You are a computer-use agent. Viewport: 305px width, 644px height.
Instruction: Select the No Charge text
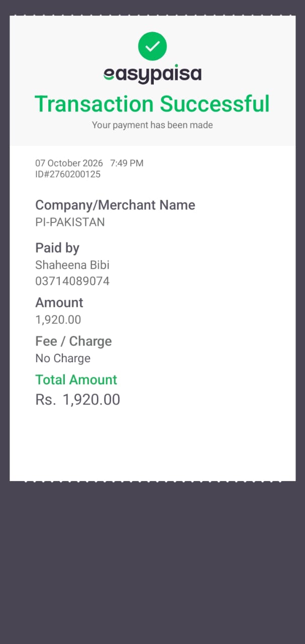pyautogui.click(x=63, y=359)
